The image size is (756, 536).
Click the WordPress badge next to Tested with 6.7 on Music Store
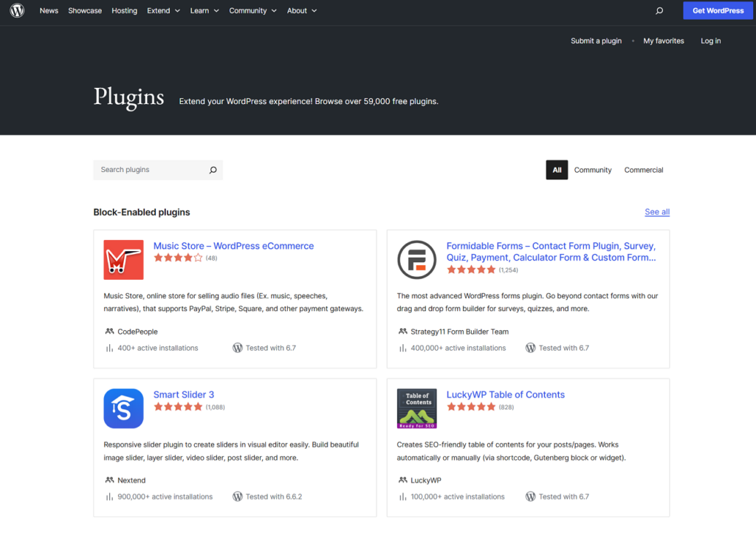point(238,348)
